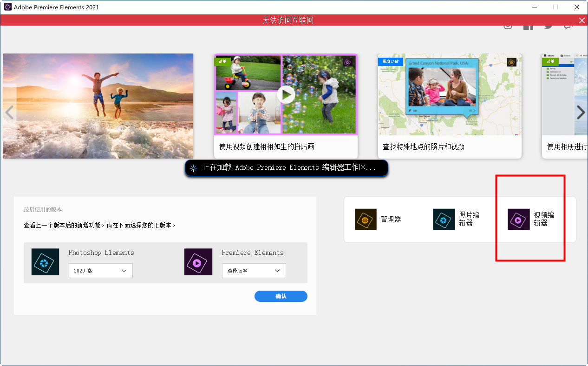Screen dimensions: 588x366
Task: Go to next carousel slide arrow
Action: tap(581, 112)
